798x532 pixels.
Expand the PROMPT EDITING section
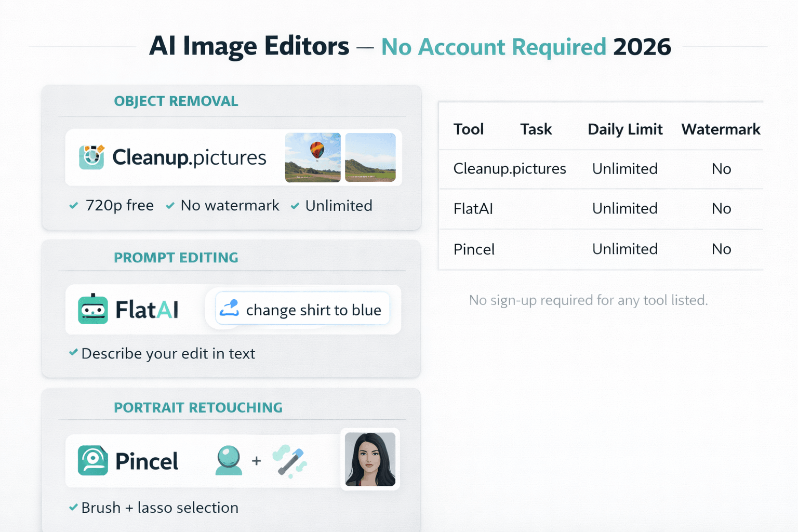(x=176, y=257)
